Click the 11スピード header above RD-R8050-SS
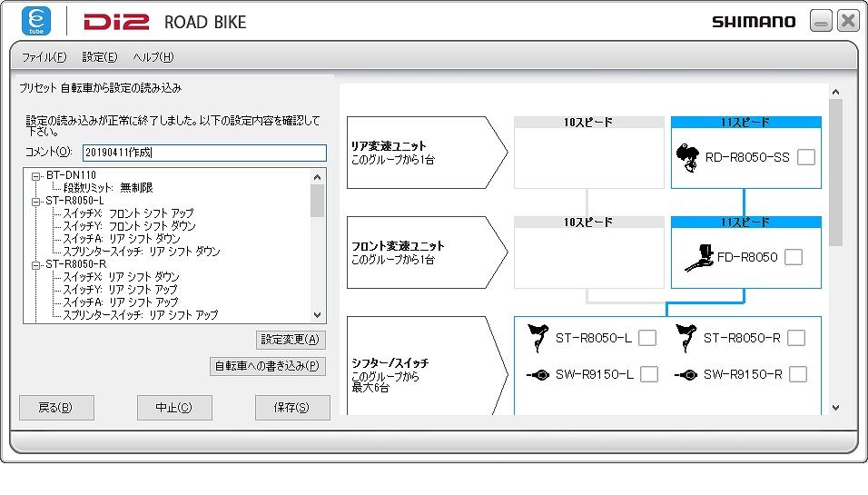Screen dimensions: 868x495 pyautogui.click(x=745, y=123)
